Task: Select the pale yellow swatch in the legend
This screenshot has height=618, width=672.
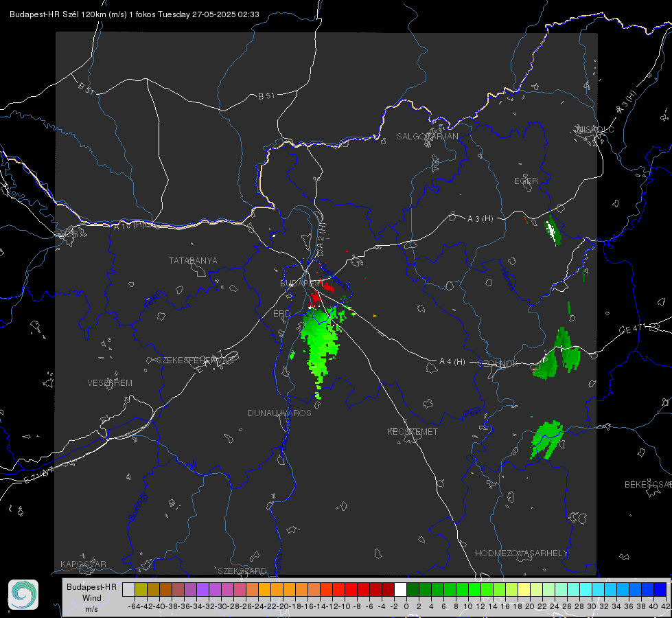Action: [524, 589]
